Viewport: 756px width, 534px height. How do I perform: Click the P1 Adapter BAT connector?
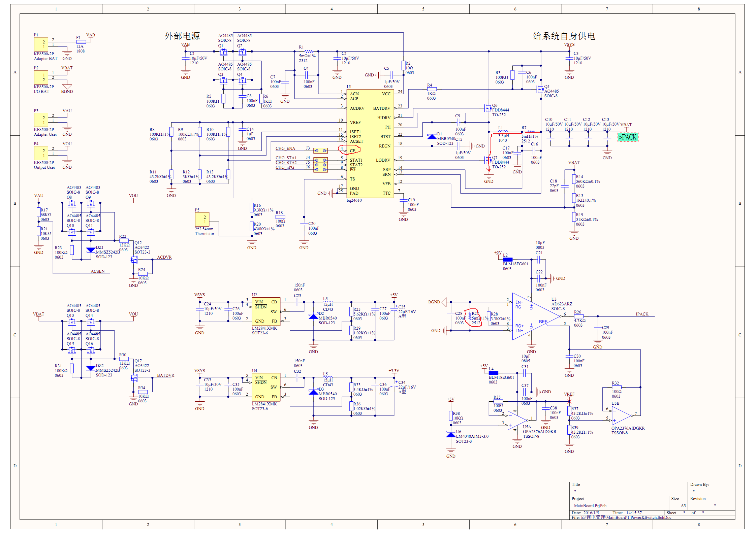click(41, 44)
